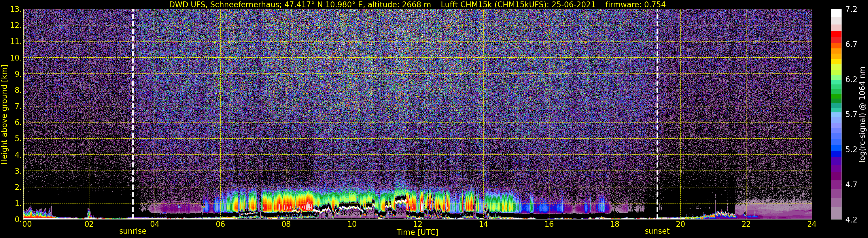The width and height of the screenshot is (868, 238).
Task: Click time axis tick '14'
Action: click(x=483, y=224)
